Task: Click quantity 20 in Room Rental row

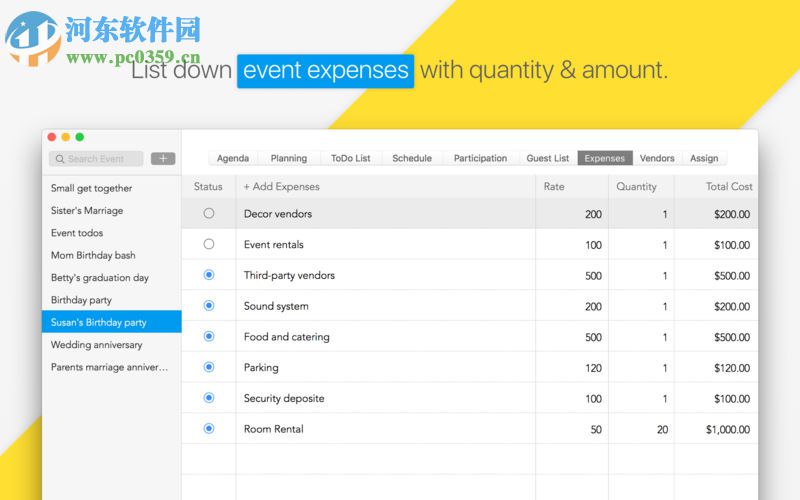Action: (662, 430)
